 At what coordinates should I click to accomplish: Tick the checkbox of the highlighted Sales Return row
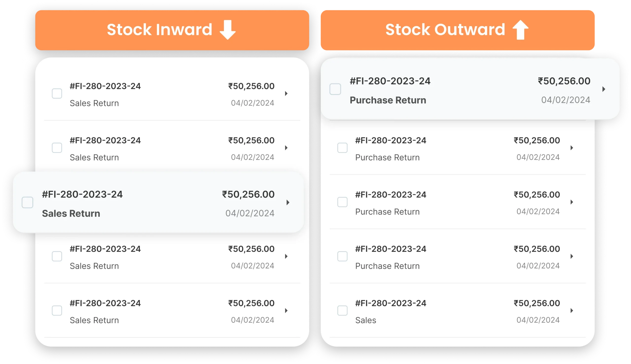[x=27, y=202]
